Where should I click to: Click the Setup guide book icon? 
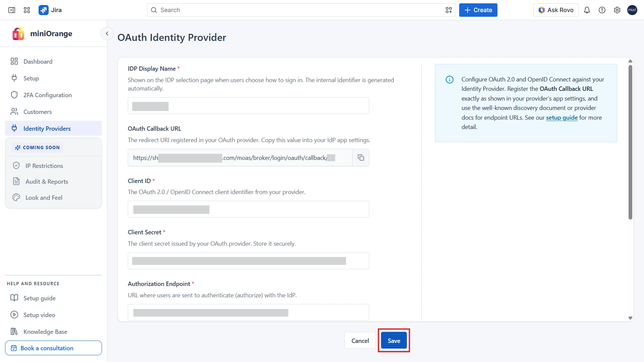click(14, 298)
